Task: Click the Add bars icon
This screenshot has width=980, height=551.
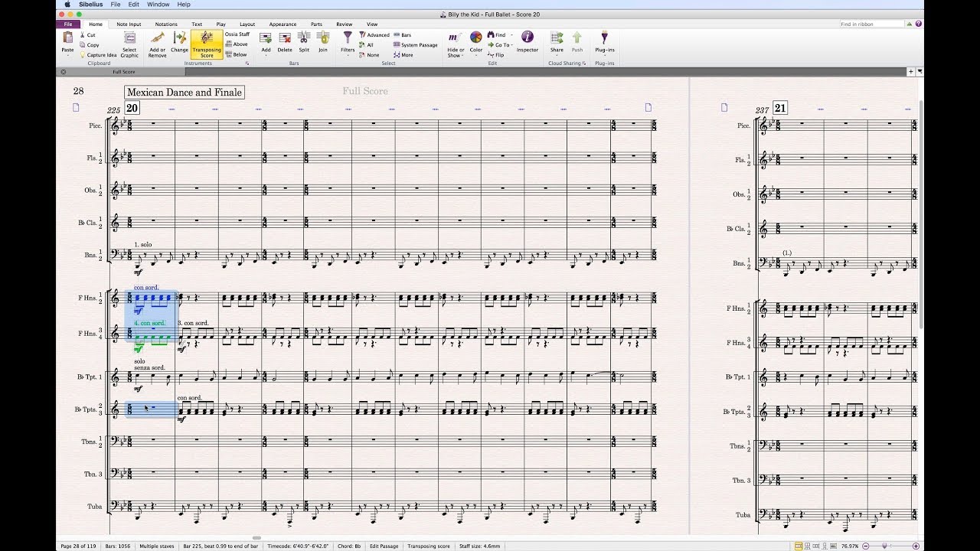Action: (266, 37)
